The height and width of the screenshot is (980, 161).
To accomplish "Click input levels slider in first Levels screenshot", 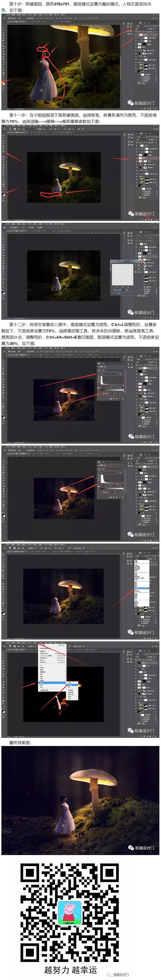I will click(x=112, y=385).
